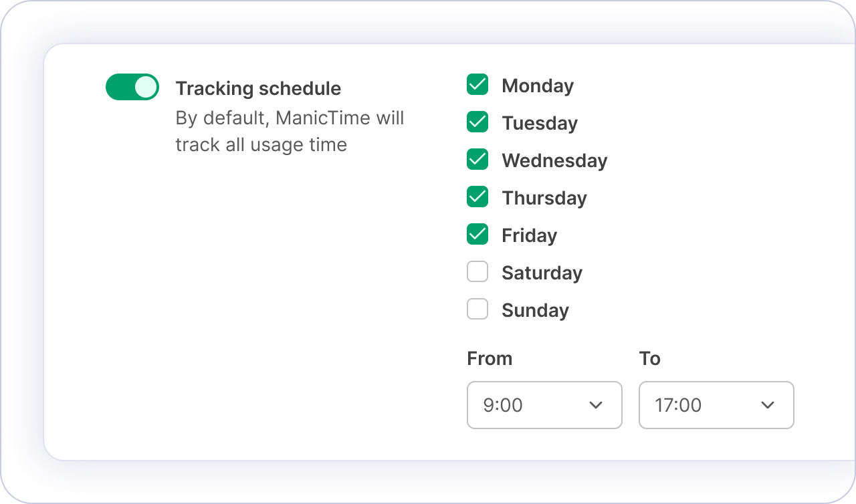
Task: Click the Saturday label text
Action: [x=542, y=273]
